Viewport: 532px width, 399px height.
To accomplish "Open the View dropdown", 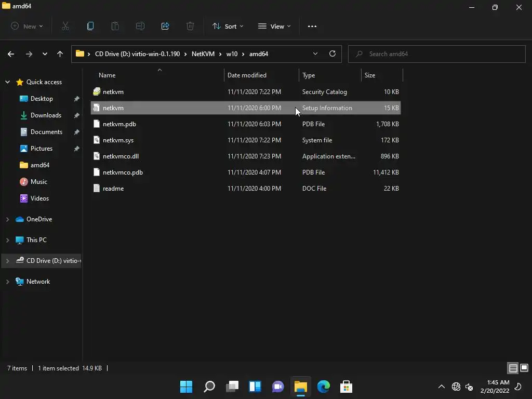I will coord(274,26).
